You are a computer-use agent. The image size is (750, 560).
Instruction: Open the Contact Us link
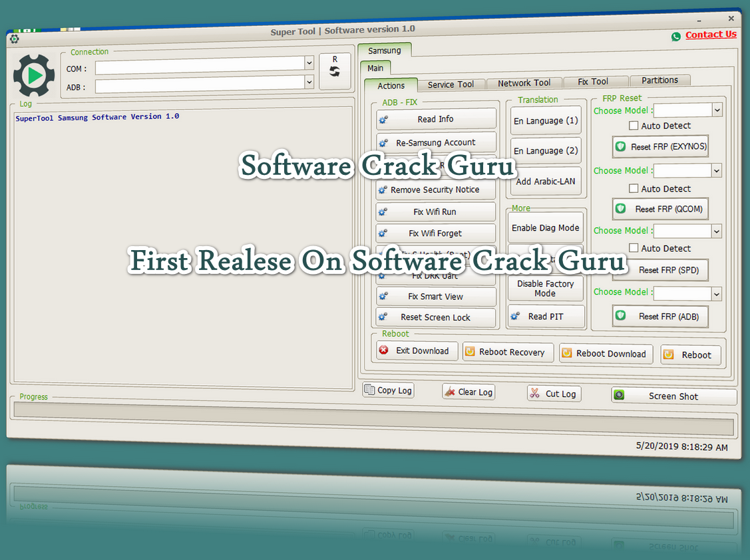tap(710, 35)
